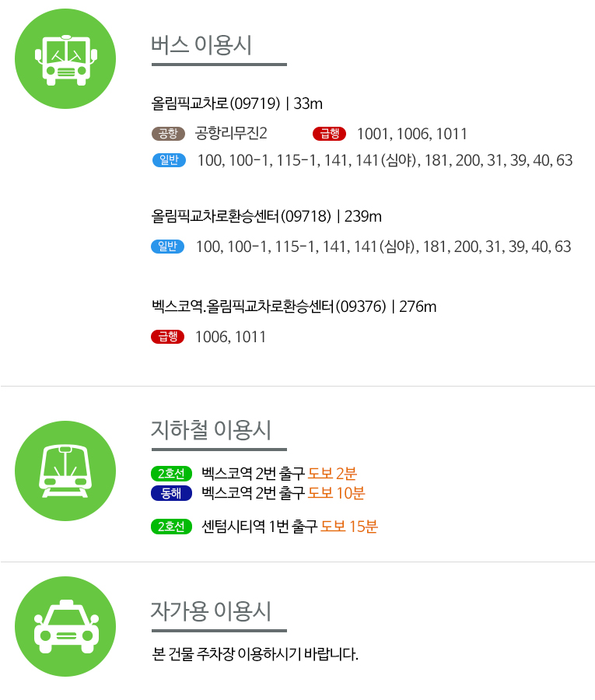595x700 pixels.
Task: Click the dark blue 동해 line badge
Action: (171, 493)
